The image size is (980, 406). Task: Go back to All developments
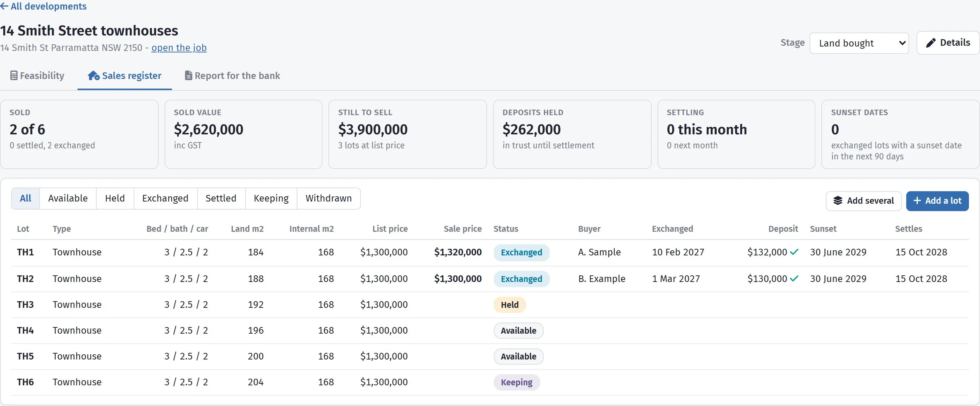[44, 6]
